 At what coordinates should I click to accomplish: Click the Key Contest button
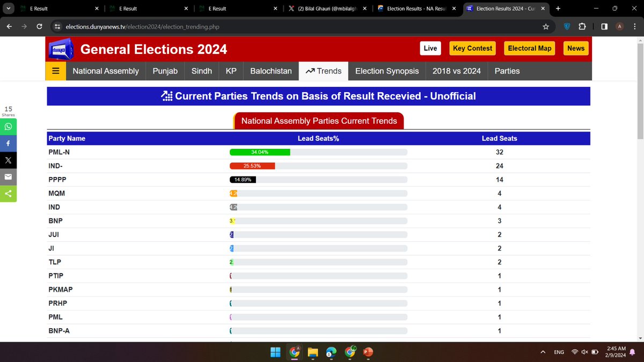tap(473, 48)
